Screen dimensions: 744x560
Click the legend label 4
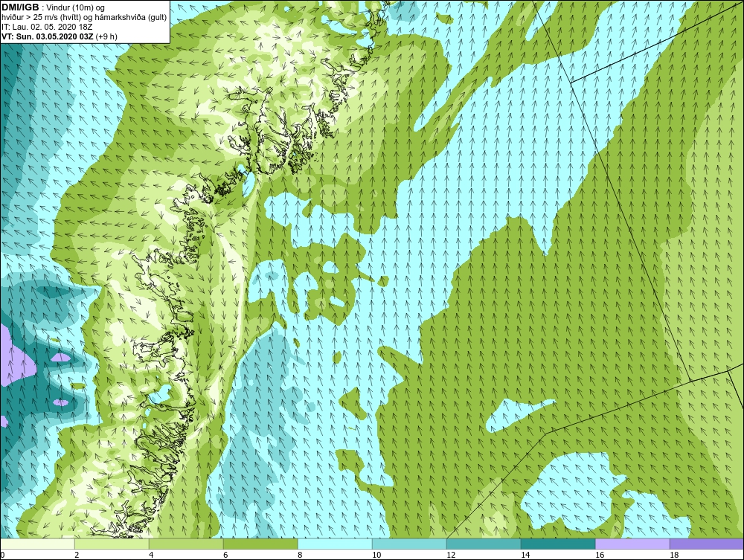[151, 555]
